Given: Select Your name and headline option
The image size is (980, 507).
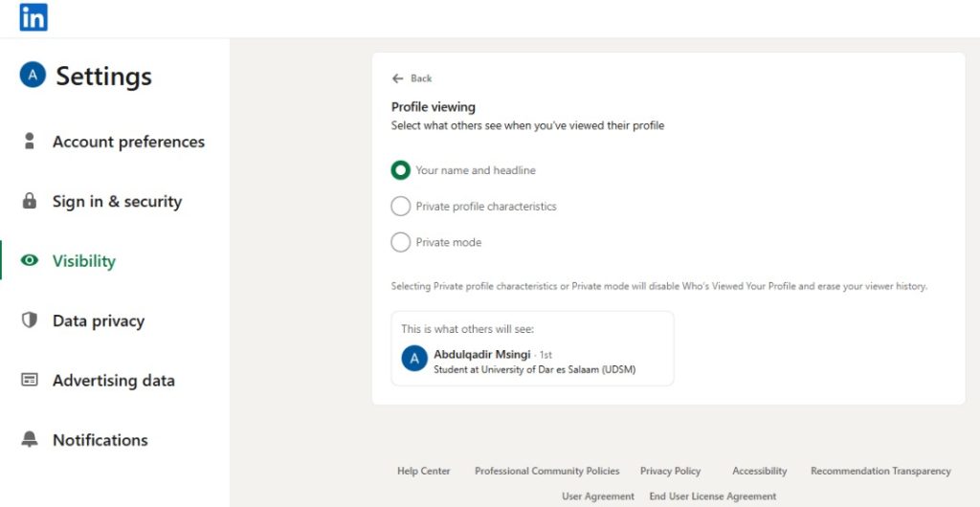Looking at the screenshot, I should tap(401, 170).
